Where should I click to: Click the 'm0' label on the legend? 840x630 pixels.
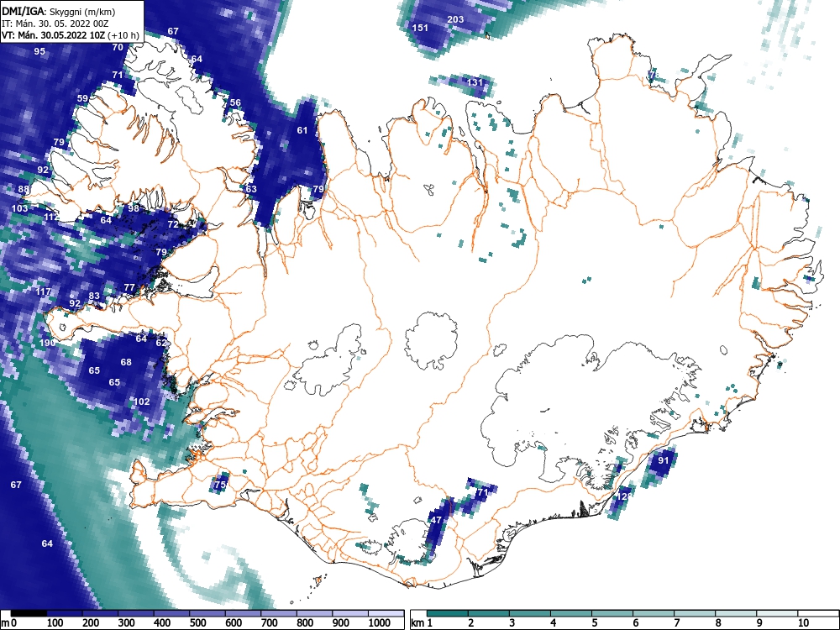click(x=9, y=623)
